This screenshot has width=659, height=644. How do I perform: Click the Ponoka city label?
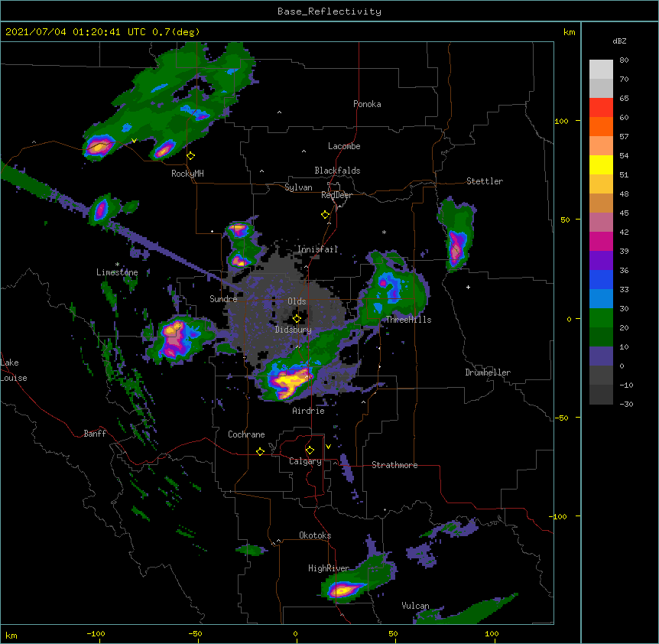point(367,104)
